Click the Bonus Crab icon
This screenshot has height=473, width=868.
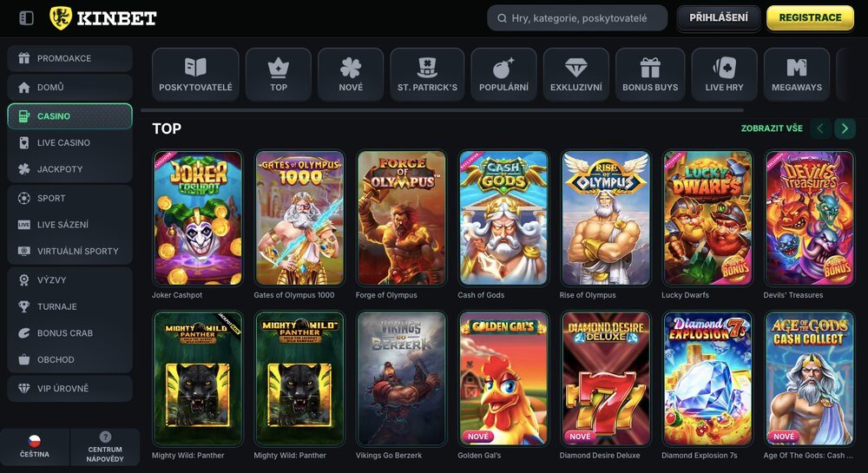(x=23, y=333)
